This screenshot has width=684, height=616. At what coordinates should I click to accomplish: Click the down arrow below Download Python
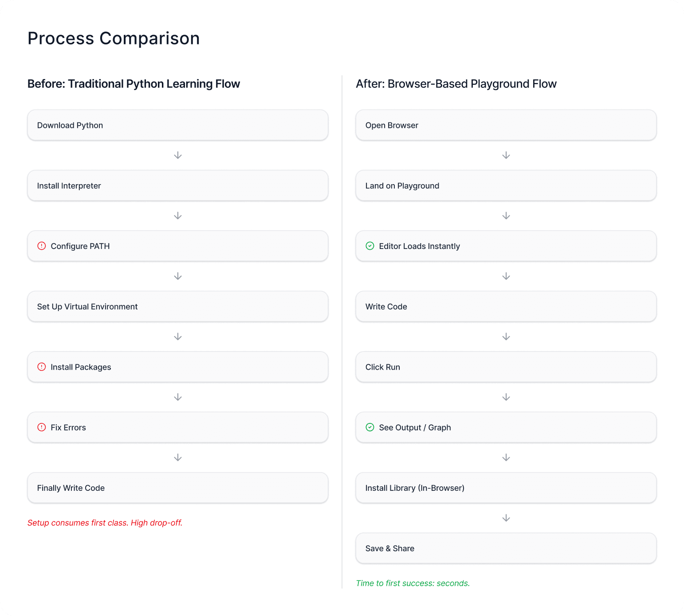coord(178,155)
